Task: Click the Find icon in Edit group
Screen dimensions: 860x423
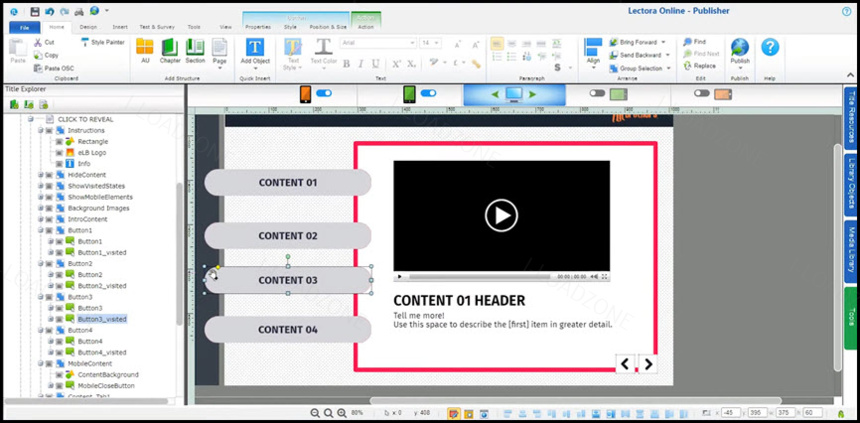Action: [687, 42]
